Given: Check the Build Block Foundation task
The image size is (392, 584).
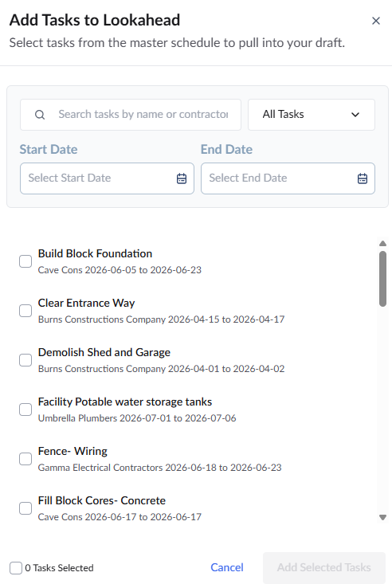Looking at the screenshot, I should click(x=25, y=261).
